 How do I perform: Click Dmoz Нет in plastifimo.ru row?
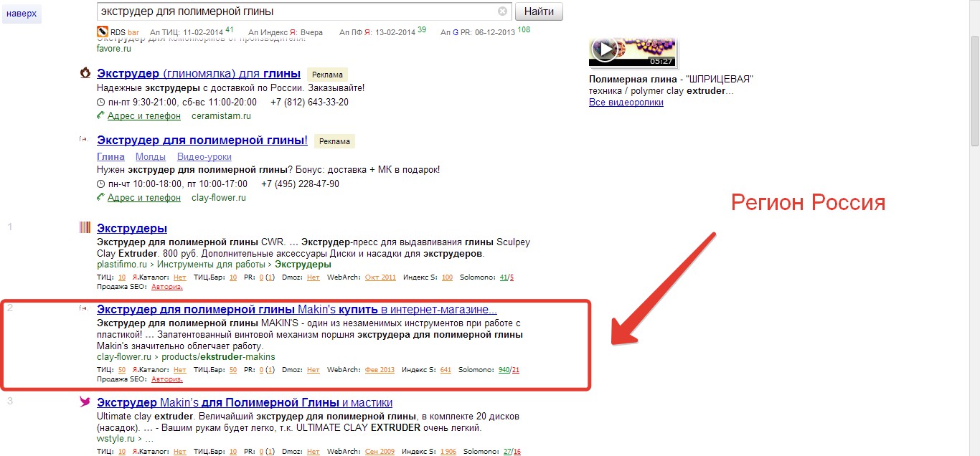(x=313, y=277)
